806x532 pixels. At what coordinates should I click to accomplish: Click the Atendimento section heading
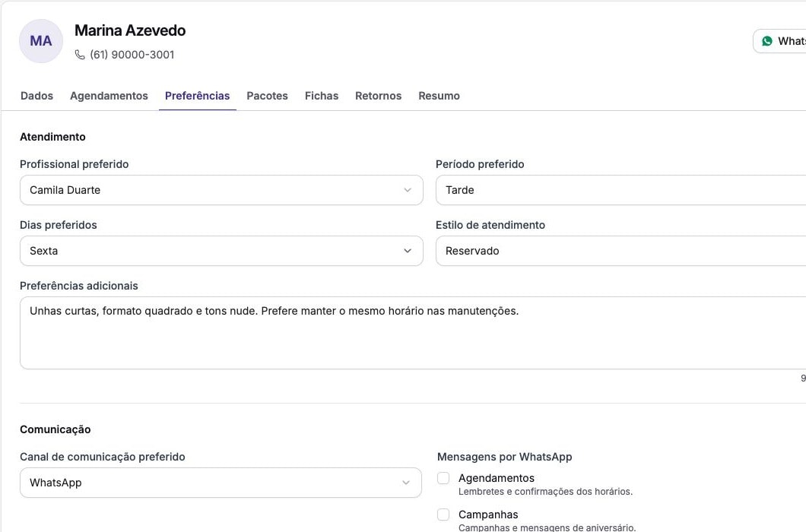tap(52, 137)
